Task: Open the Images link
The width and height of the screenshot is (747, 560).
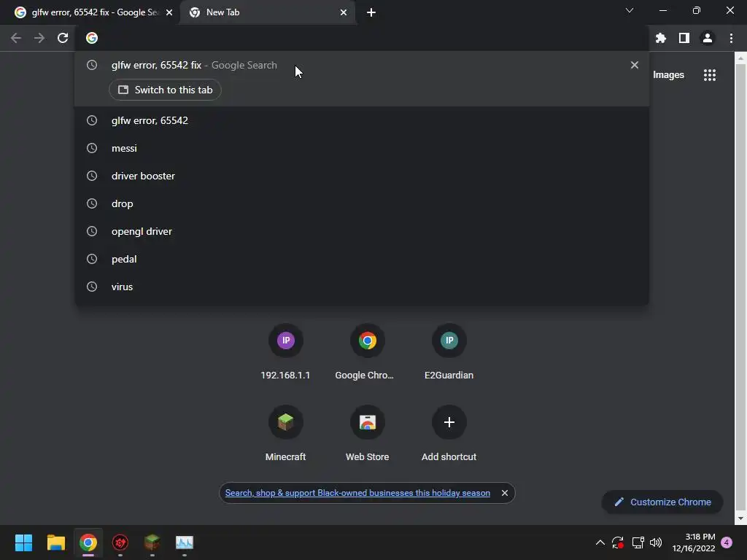Action: point(668,75)
